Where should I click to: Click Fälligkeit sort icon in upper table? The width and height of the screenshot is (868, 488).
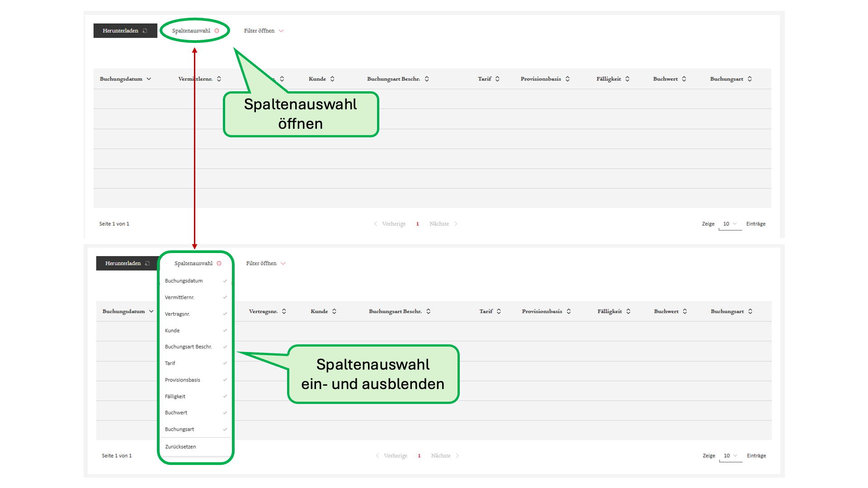click(627, 79)
